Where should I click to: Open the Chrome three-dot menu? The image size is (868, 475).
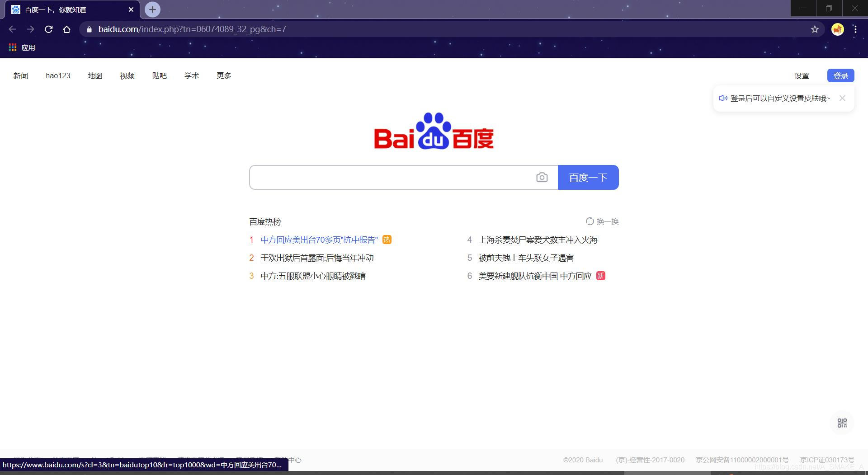(x=855, y=29)
